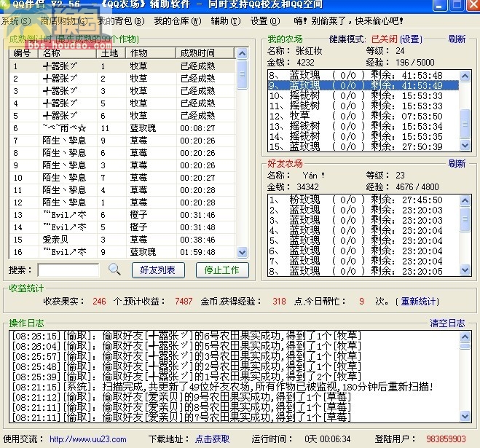Image resolution: width=480 pixels, height=448 pixels.
Task: Open the http://www.uu23.com link
Action: click(88, 439)
